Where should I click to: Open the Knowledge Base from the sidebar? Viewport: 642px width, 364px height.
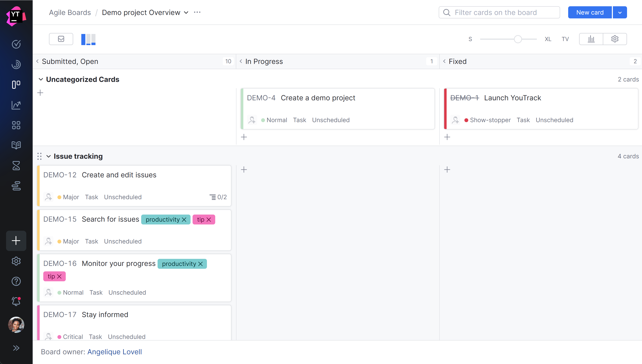coord(16,145)
